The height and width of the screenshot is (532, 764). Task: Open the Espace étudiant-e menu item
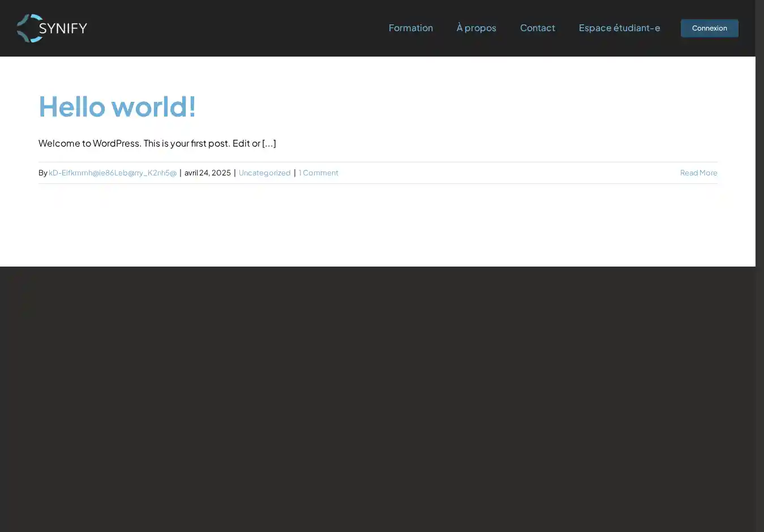[x=619, y=28]
